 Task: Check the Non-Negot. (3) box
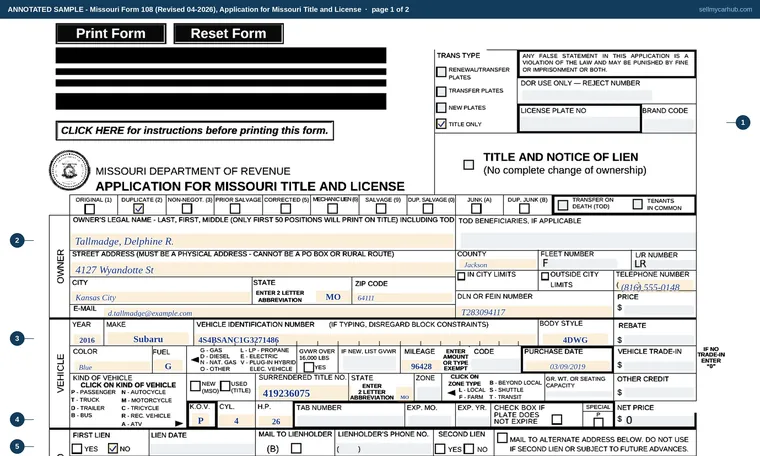click(x=187, y=209)
